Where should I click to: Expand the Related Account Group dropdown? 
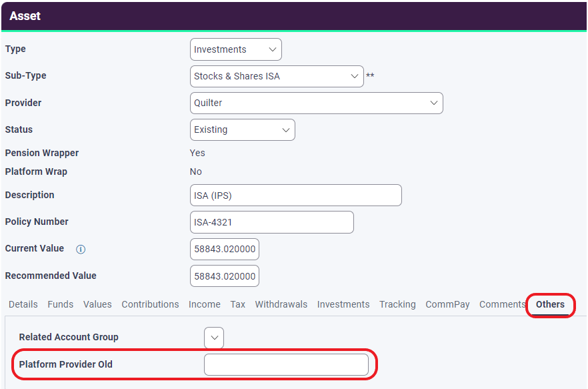point(213,338)
